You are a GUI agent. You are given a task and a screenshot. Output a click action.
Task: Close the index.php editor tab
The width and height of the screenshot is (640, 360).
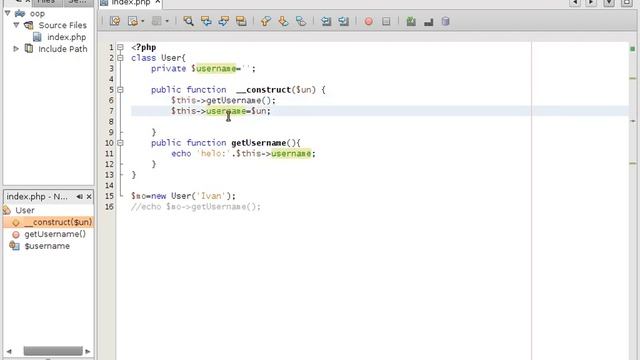point(158,2)
